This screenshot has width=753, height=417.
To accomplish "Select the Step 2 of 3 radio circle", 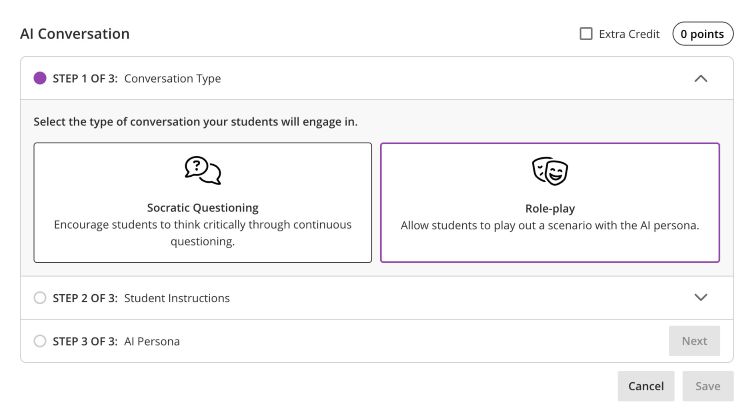I will coord(40,298).
